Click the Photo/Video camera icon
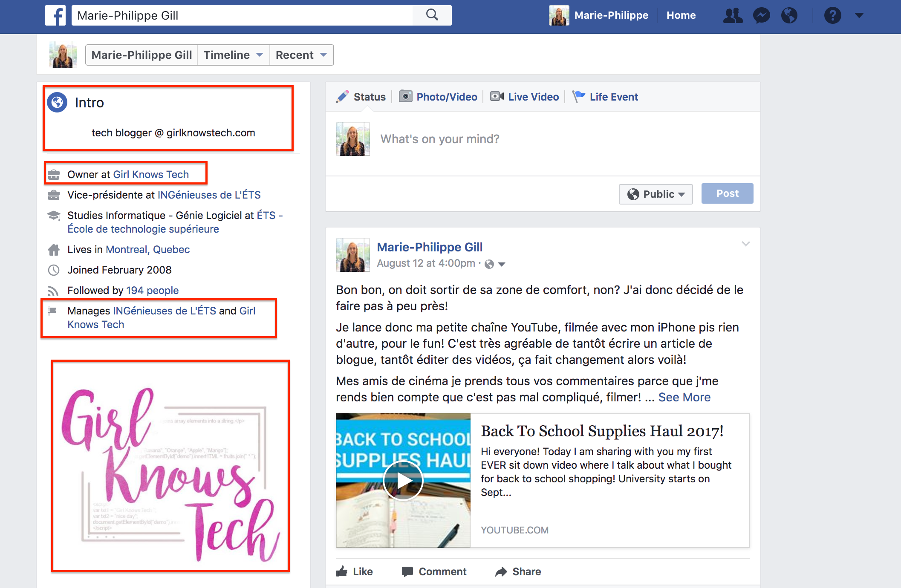Viewport: 901px width, 588px height. coord(405,96)
